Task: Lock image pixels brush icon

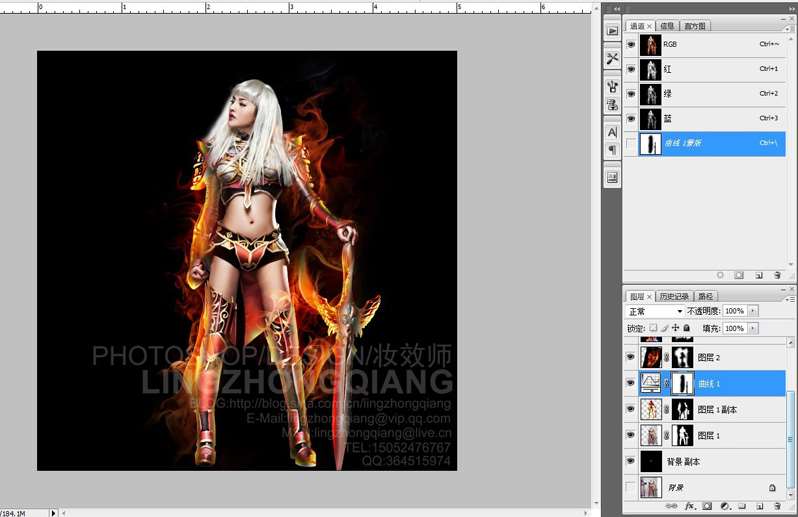Action: [664, 328]
